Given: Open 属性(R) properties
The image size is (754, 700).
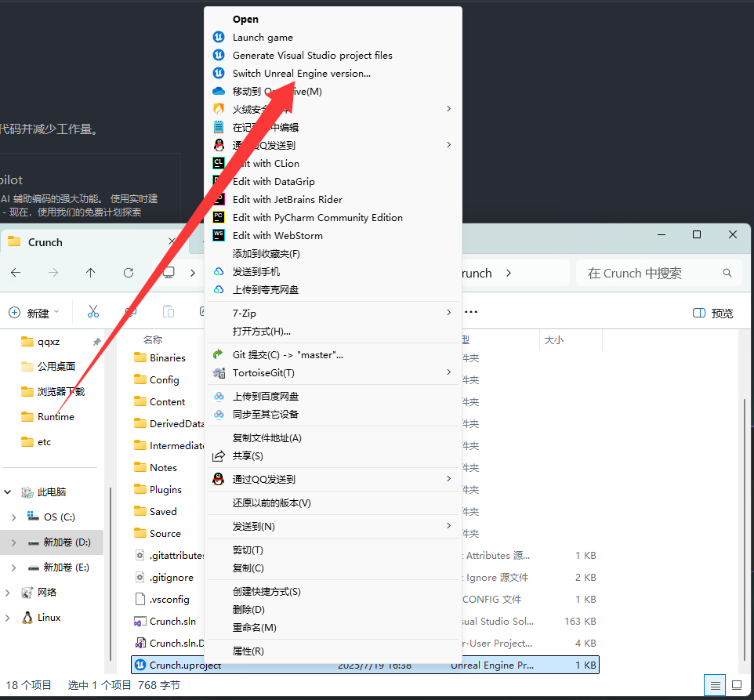Looking at the screenshot, I should click(x=248, y=651).
